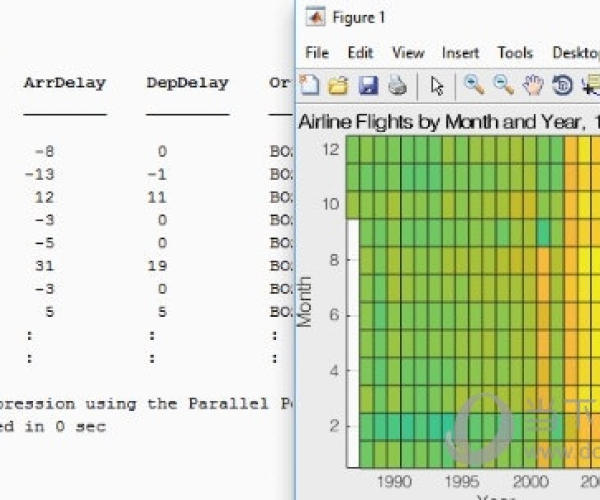Image resolution: width=600 pixels, height=500 pixels.
Task: Activate the Zoom In magnifier tool
Action: point(473,86)
